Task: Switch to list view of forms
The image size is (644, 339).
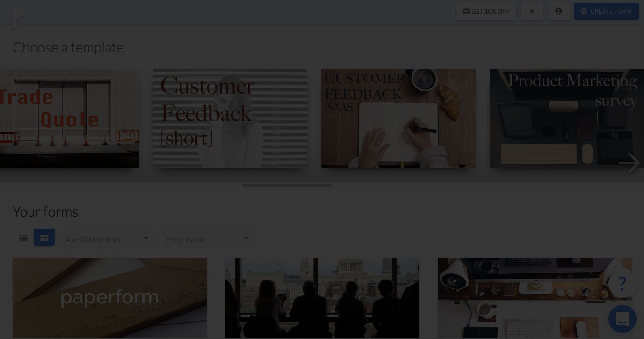Action: point(23,238)
